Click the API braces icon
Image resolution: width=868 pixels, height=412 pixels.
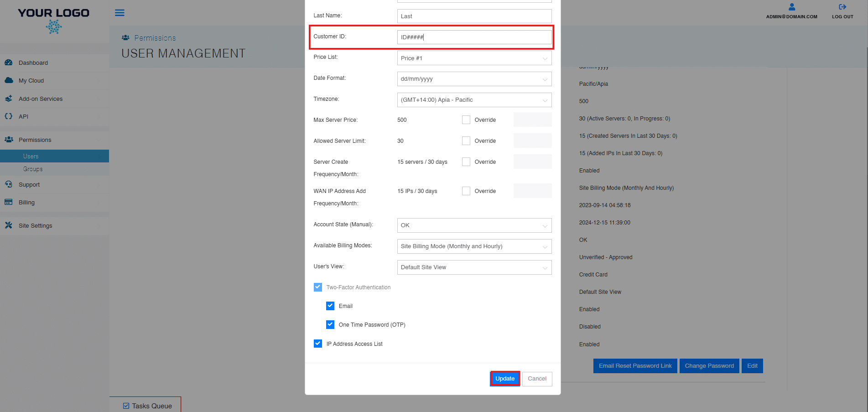(x=9, y=116)
